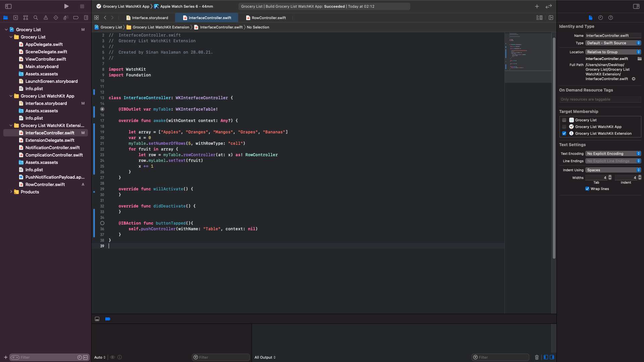This screenshot has height=362, width=644.
Task: Open the Indent Using Spaces dropdown
Action: 613,170
